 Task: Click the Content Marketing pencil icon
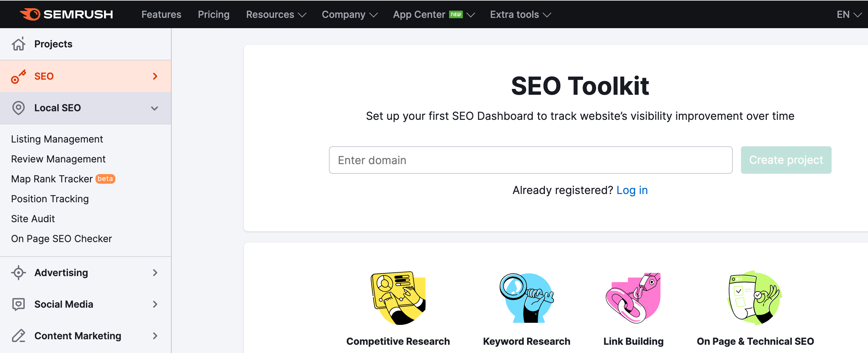click(x=19, y=336)
